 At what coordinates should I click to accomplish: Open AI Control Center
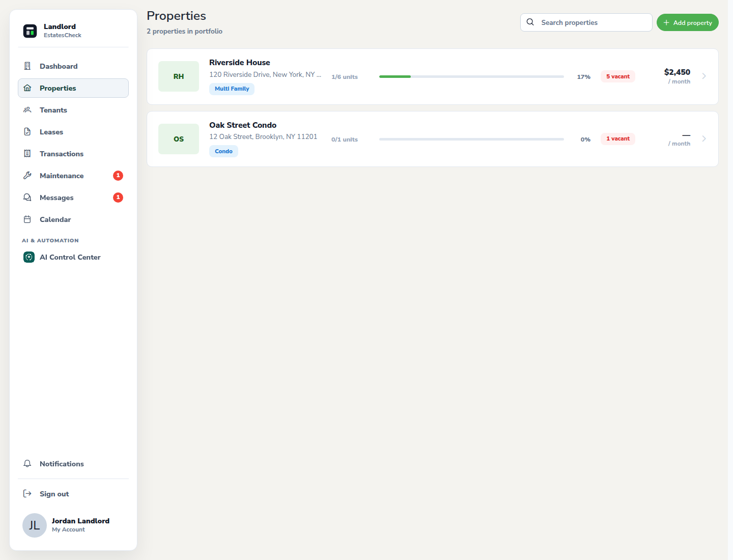point(73,257)
